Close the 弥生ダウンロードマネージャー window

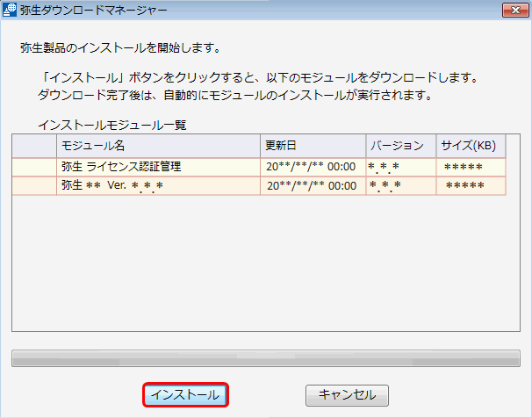click(x=515, y=11)
